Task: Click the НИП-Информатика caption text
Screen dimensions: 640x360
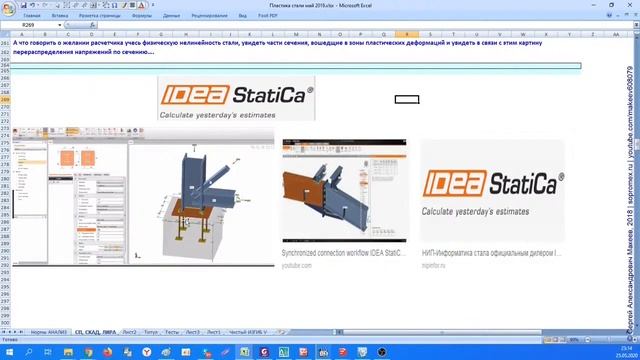Action: (491, 253)
